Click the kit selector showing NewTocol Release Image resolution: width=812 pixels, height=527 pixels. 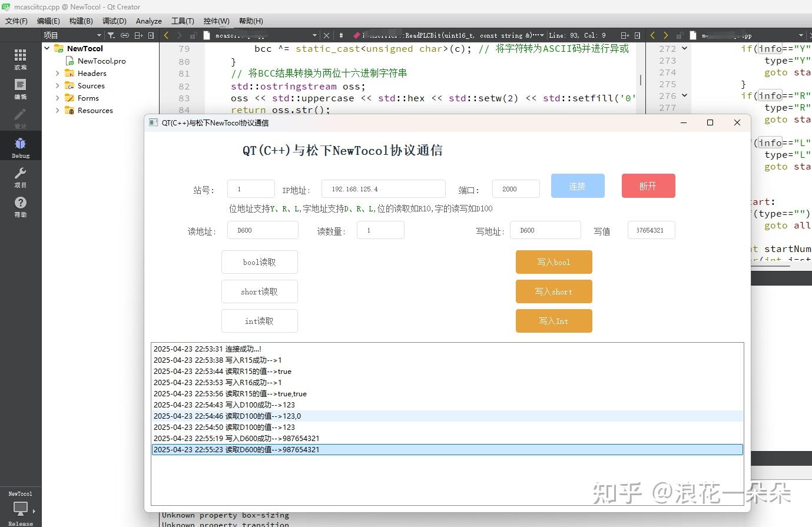(x=20, y=508)
